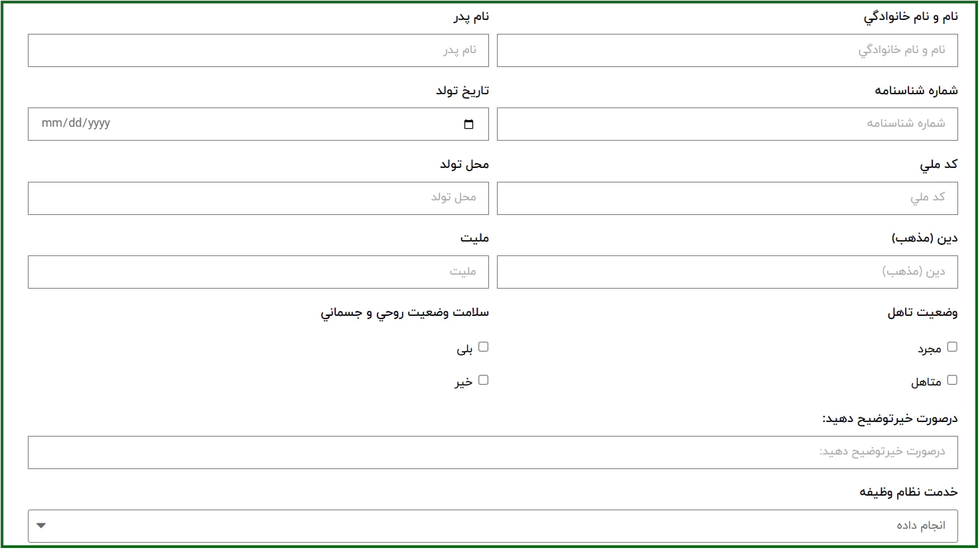Screen dimensions: 980x550
Task: Click the متاهل checkbox label text
Action: (x=926, y=382)
